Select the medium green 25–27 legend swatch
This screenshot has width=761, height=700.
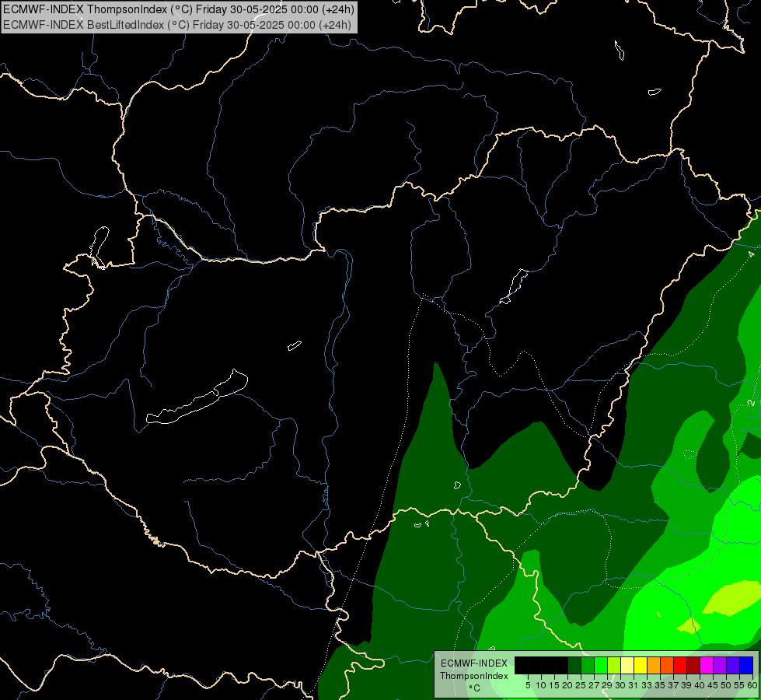tap(588, 665)
